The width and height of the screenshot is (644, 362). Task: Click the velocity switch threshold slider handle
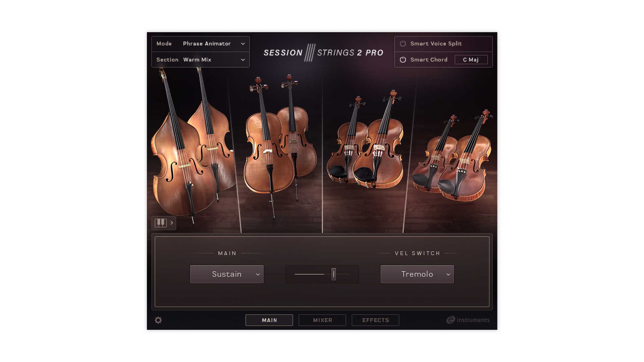coord(333,274)
